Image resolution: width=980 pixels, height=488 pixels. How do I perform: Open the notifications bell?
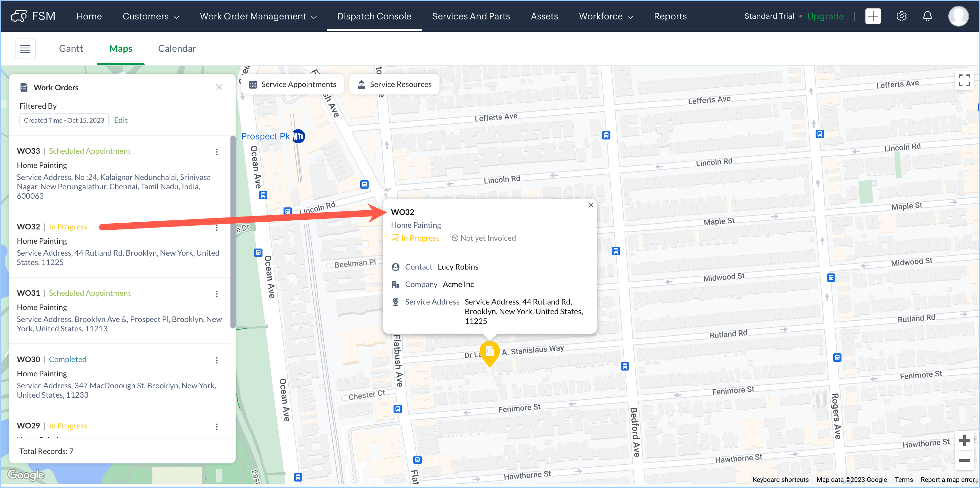click(928, 17)
